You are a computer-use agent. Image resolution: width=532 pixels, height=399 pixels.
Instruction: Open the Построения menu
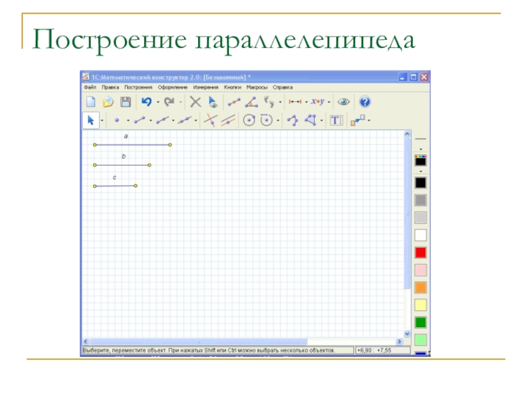point(138,87)
